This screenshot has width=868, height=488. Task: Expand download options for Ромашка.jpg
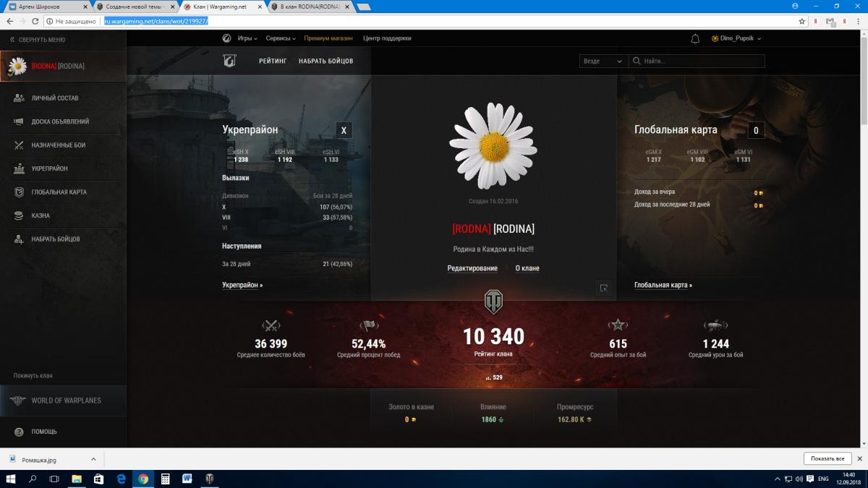[93, 459]
